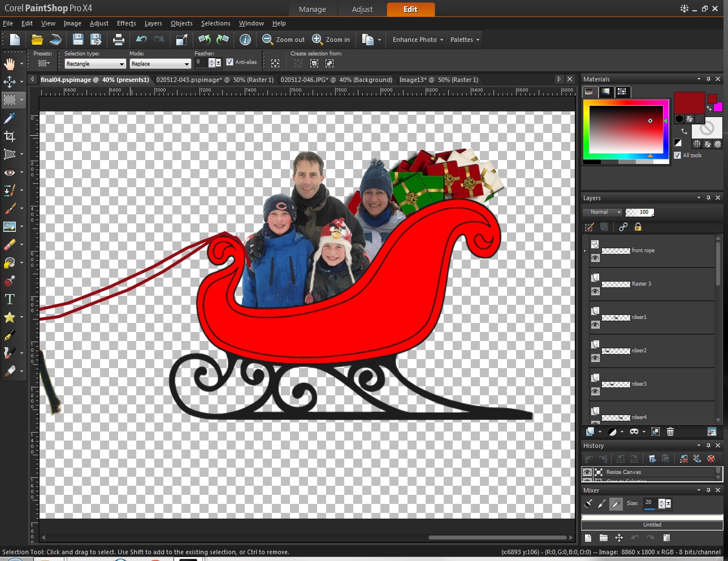Image resolution: width=728 pixels, height=561 pixels.
Task: Select the Pan hand tool
Action: click(10, 63)
